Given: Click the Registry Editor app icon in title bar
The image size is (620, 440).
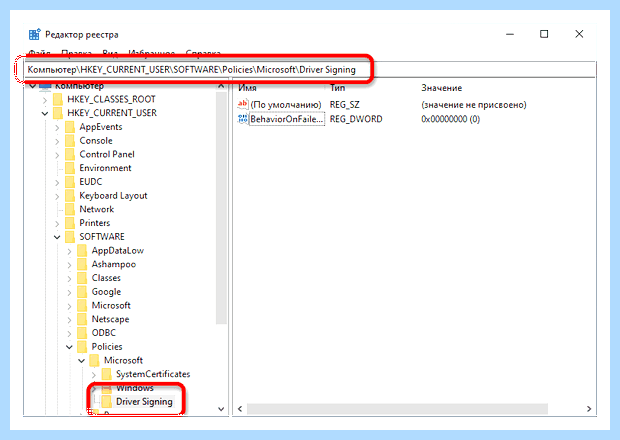Looking at the screenshot, I should point(34,34).
